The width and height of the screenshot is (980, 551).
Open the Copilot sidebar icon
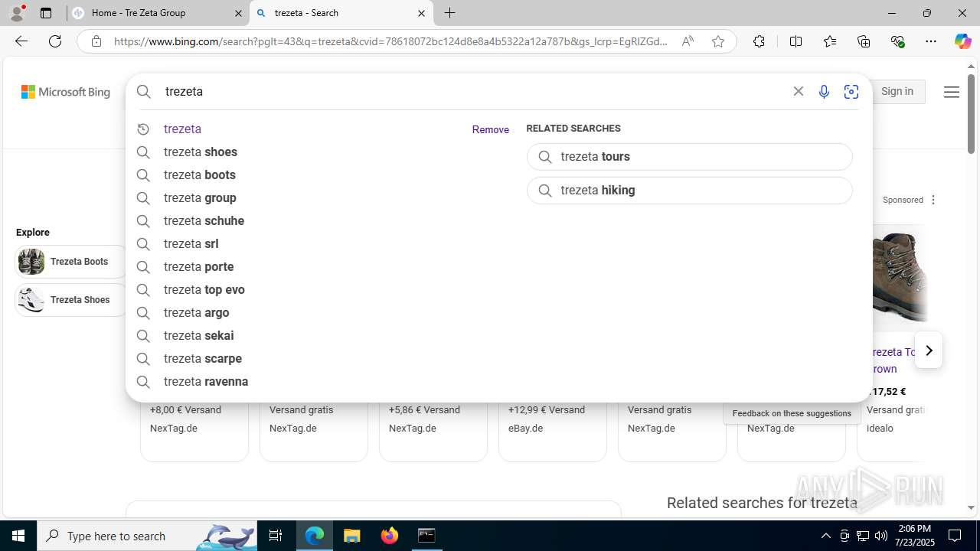pyautogui.click(x=963, y=41)
